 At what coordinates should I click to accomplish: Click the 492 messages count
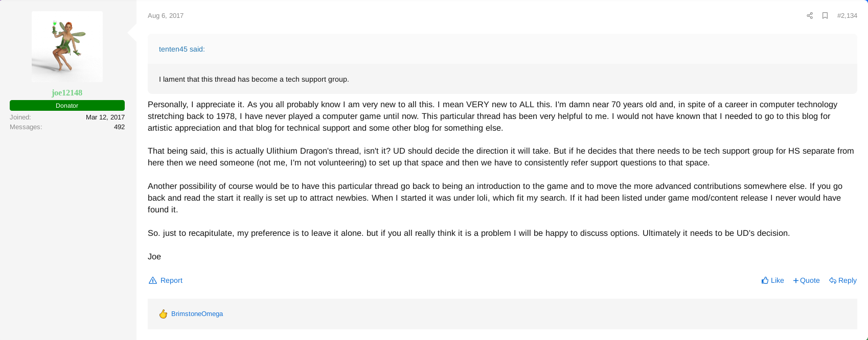click(119, 127)
